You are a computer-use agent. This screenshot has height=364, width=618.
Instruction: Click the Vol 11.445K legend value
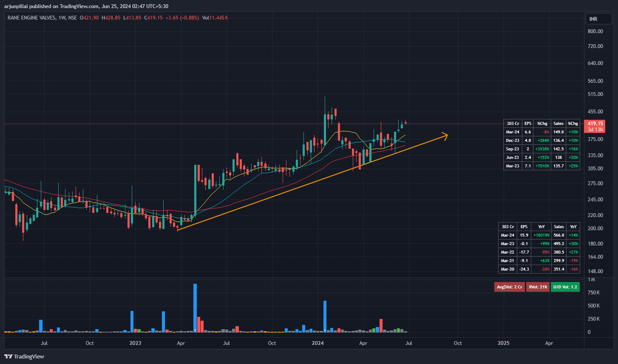point(215,18)
